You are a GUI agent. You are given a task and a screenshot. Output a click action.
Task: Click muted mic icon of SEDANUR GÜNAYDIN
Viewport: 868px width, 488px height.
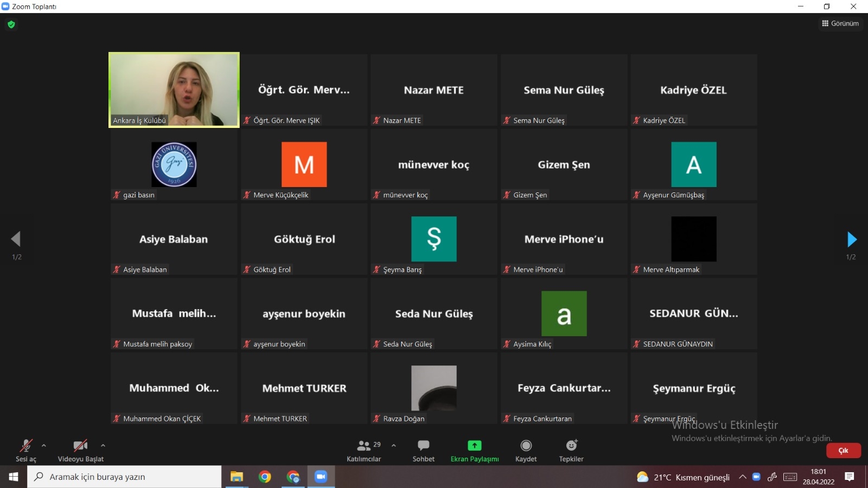tap(636, 344)
